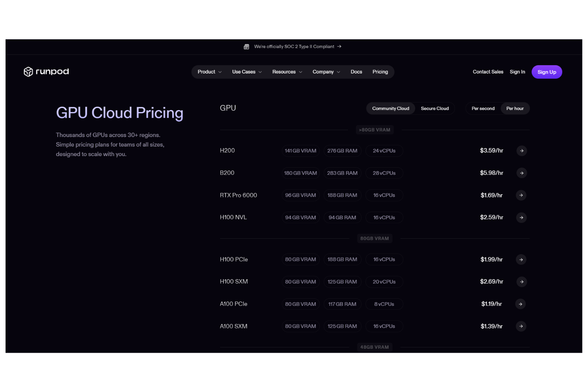Click H100 SXM GPU name
Image resolution: width=588 pixels, height=392 pixels.
tap(234, 282)
